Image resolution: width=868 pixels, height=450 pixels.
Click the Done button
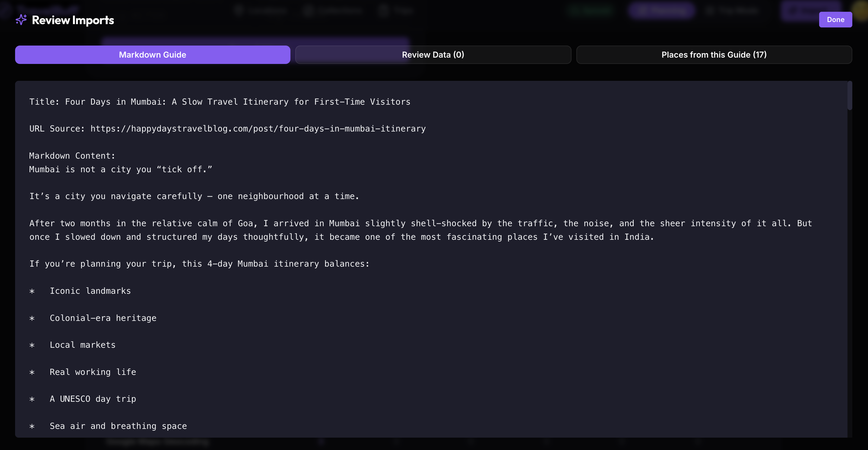click(x=835, y=20)
